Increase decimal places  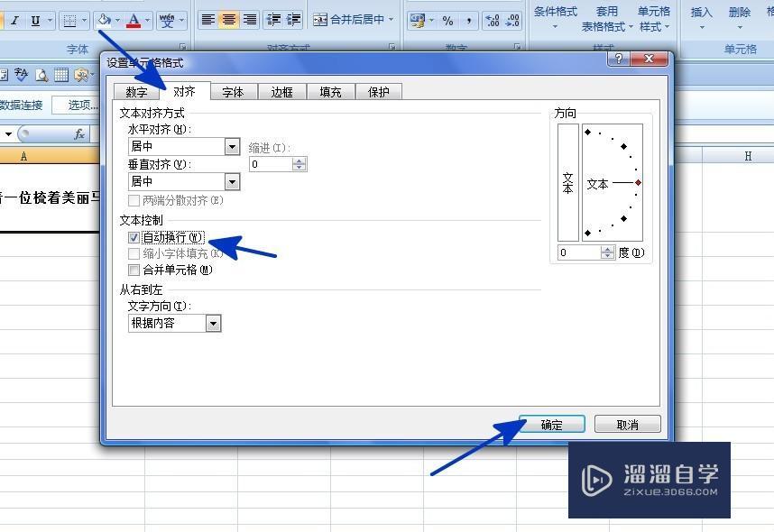[493, 20]
